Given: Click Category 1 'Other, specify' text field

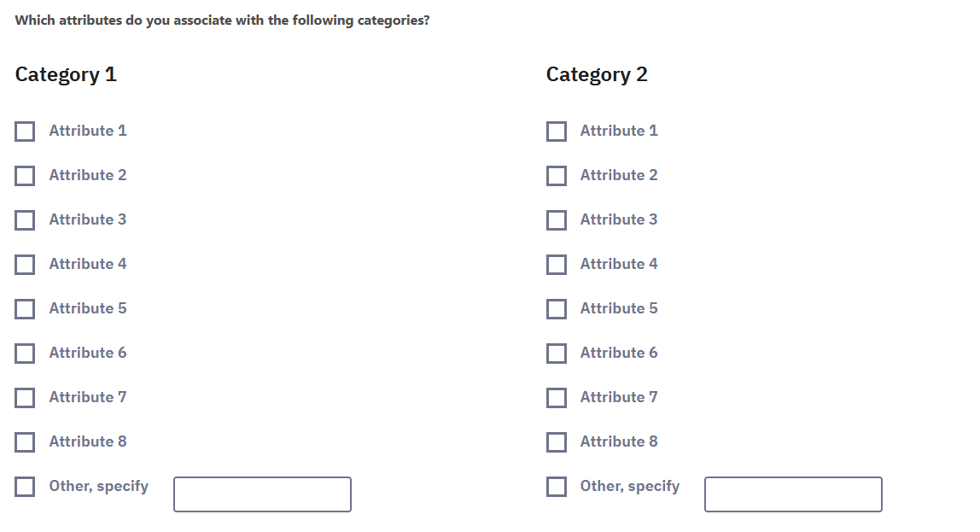Looking at the screenshot, I should coord(262,494).
